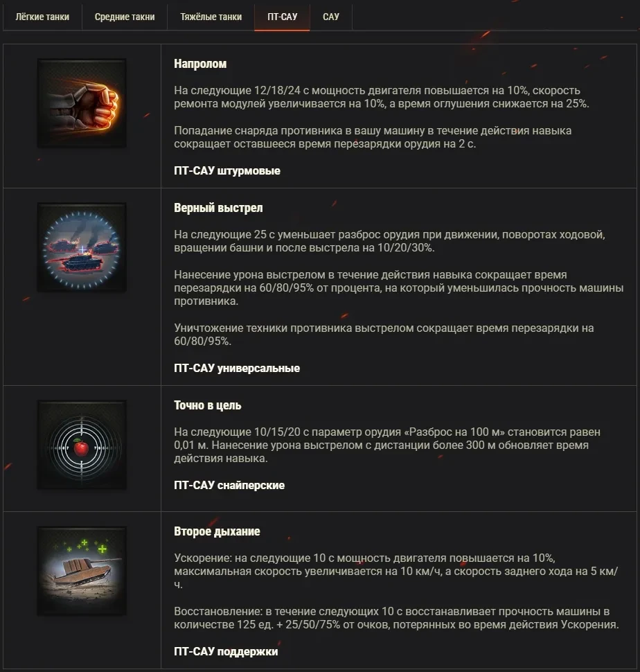Select the ПТ-САУ снайперские label

pyautogui.click(x=229, y=485)
